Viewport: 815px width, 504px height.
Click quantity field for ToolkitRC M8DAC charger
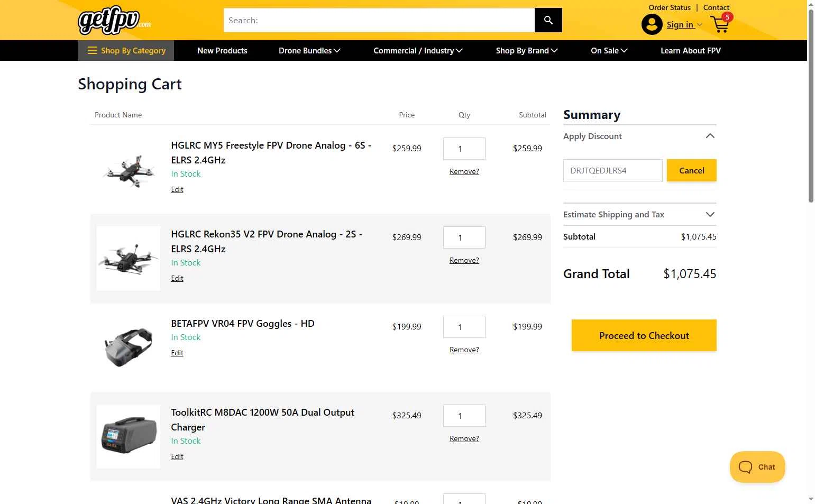[464, 416]
